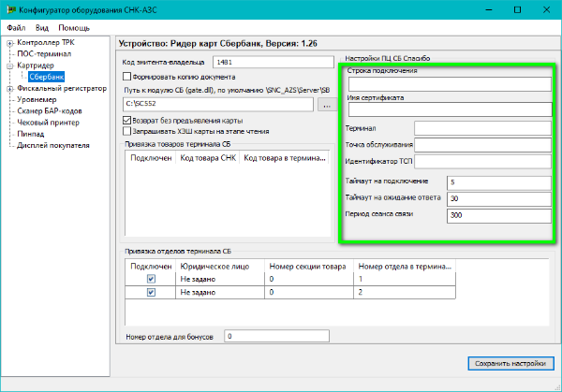Screen dimensions: 562x392
Task: Uncheck Подключен in second department row
Action: pos(150,293)
